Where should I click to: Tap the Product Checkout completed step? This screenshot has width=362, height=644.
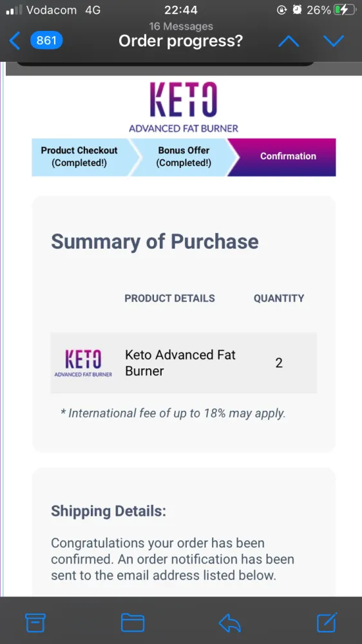pos(81,157)
